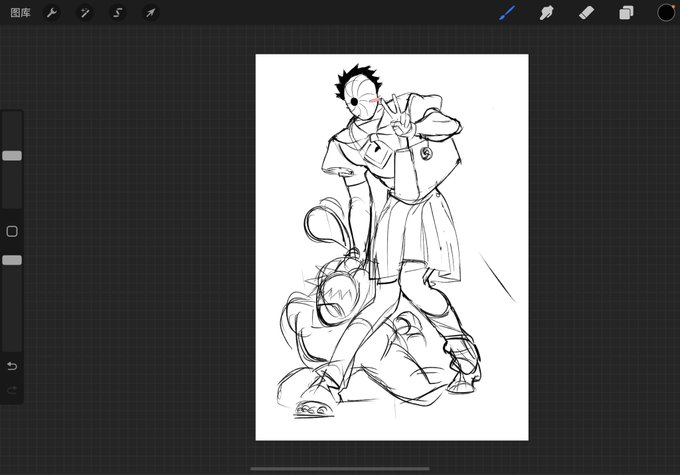
Task: Select the Smudge finger tool
Action: (x=546, y=13)
